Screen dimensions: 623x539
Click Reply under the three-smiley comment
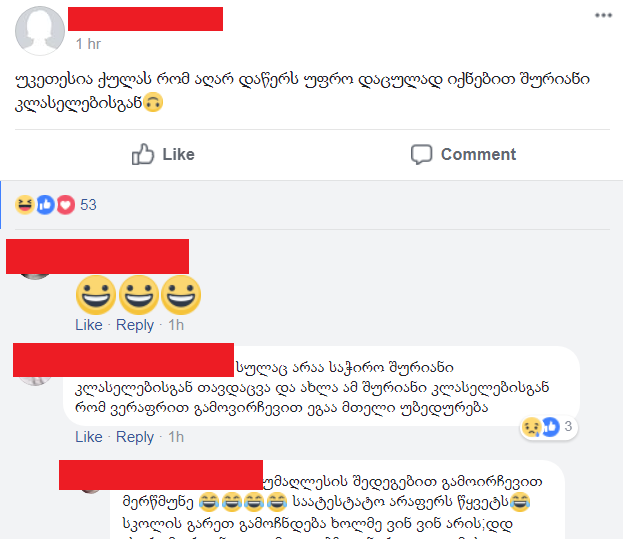tap(135, 325)
